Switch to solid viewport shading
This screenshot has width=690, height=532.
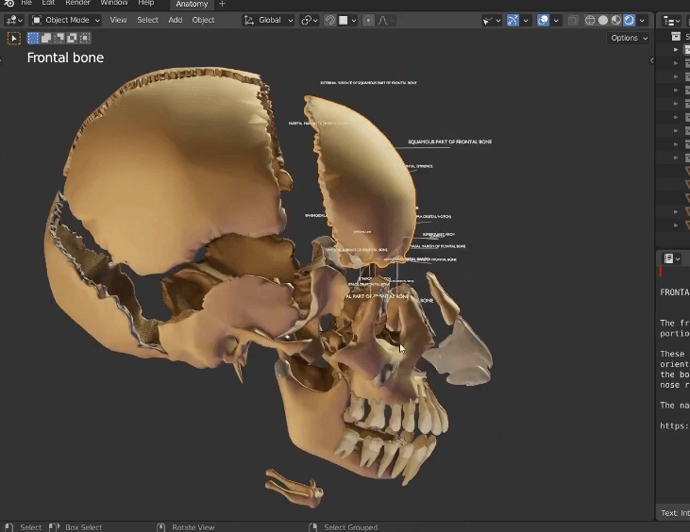603,20
